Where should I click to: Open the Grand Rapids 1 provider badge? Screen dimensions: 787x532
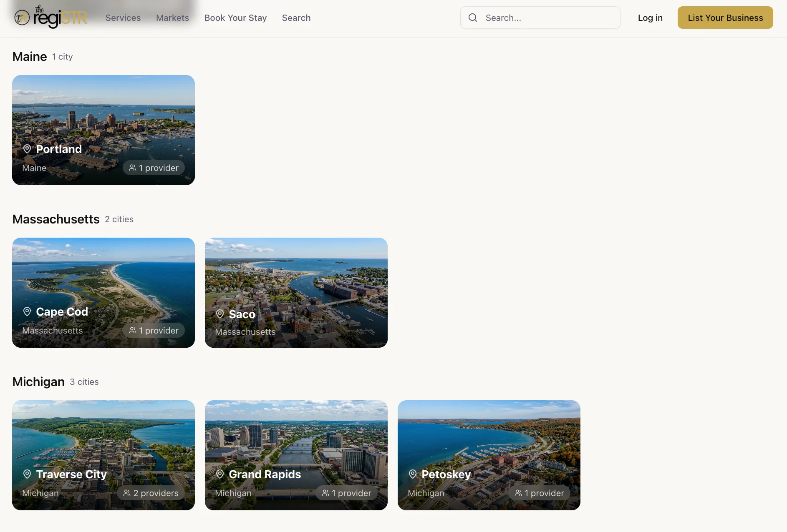346,493
